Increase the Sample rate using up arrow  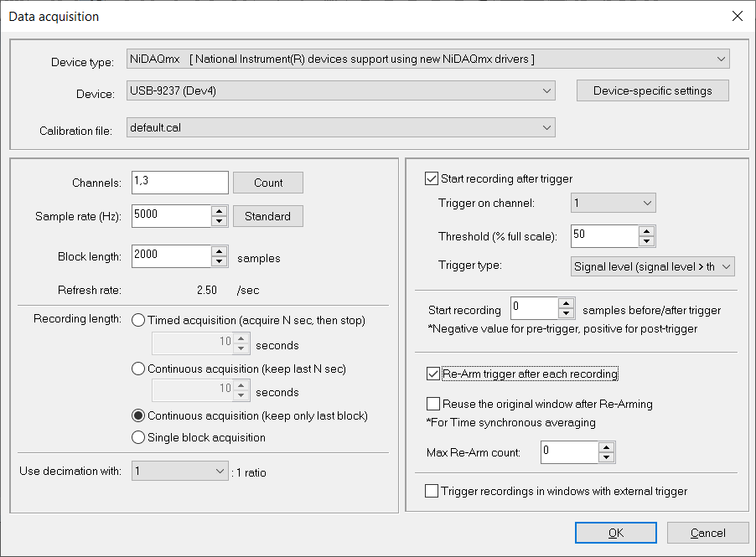pos(220,211)
